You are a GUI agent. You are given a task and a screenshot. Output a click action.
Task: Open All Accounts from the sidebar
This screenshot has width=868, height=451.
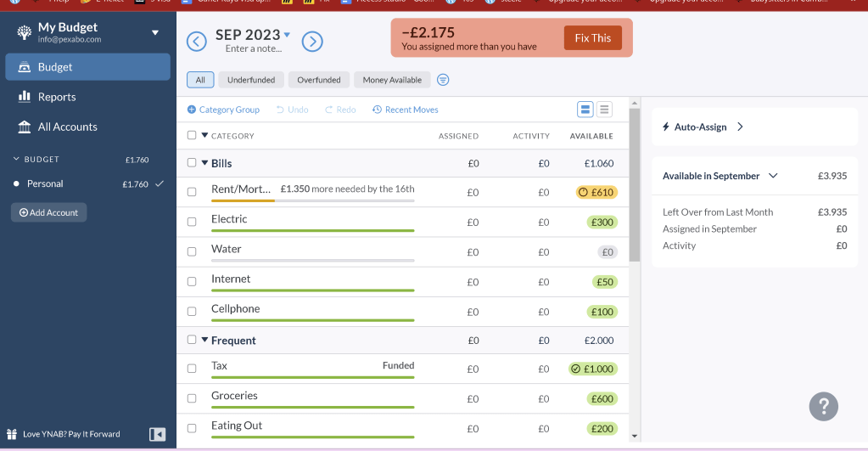point(88,127)
